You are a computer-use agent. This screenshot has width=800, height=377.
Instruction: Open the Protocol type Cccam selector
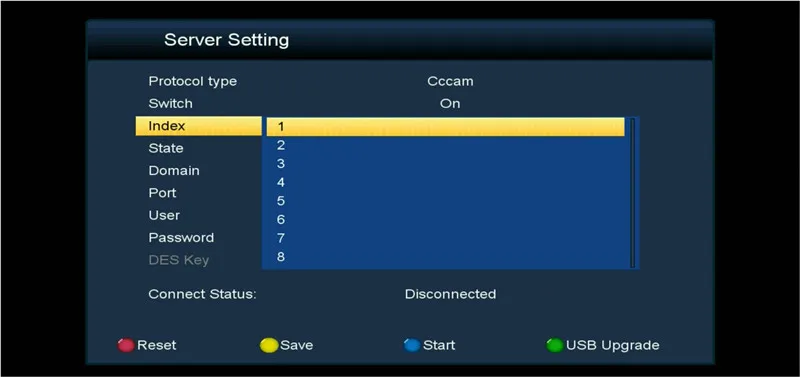tap(450, 81)
